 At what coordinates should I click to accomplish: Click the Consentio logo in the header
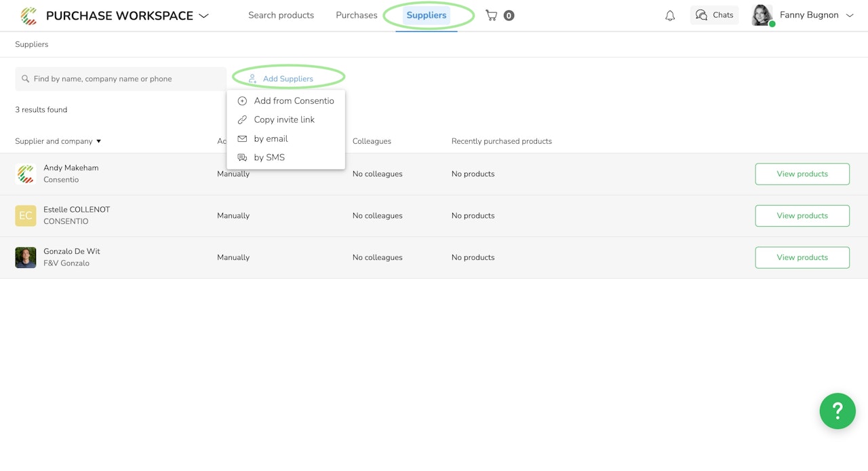pyautogui.click(x=28, y=16)
